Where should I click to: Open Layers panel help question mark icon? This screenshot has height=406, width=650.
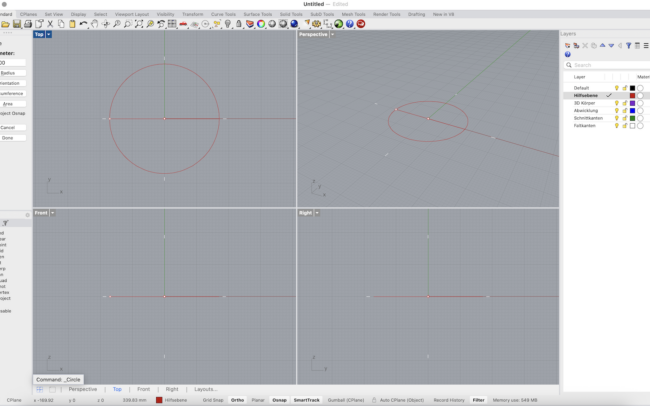coord(568,54)
